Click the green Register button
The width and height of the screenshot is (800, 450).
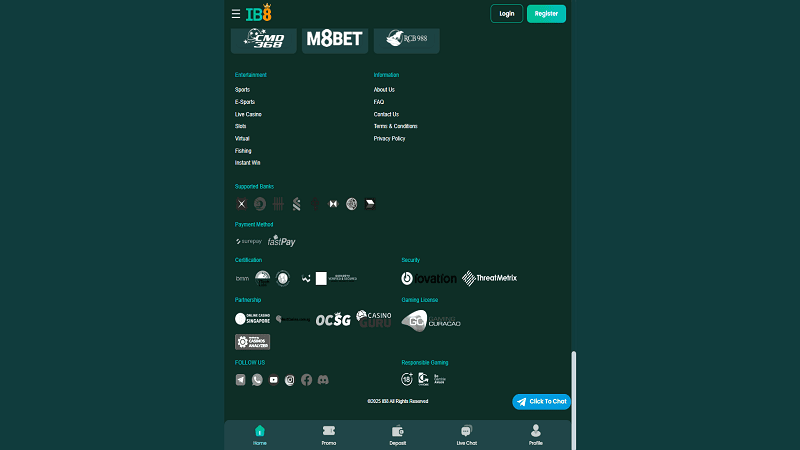pyautogui.click(x=546, y=14)
